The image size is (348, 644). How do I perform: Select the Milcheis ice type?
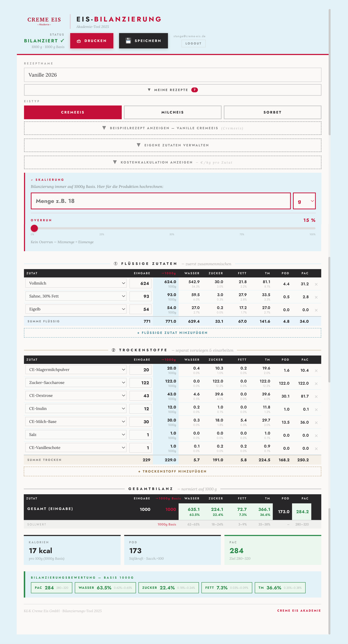pos(173,112)
